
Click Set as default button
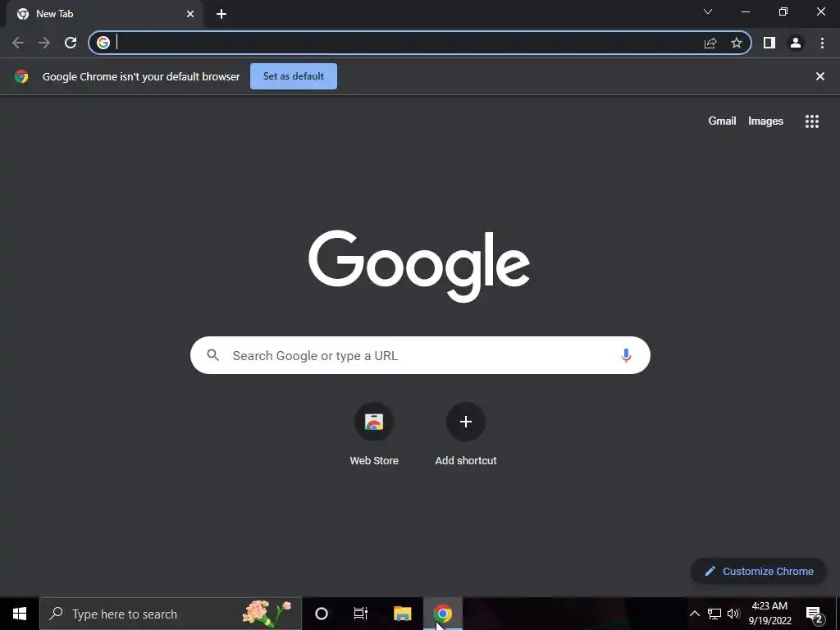pyautogui.click(x=294, y=76)
